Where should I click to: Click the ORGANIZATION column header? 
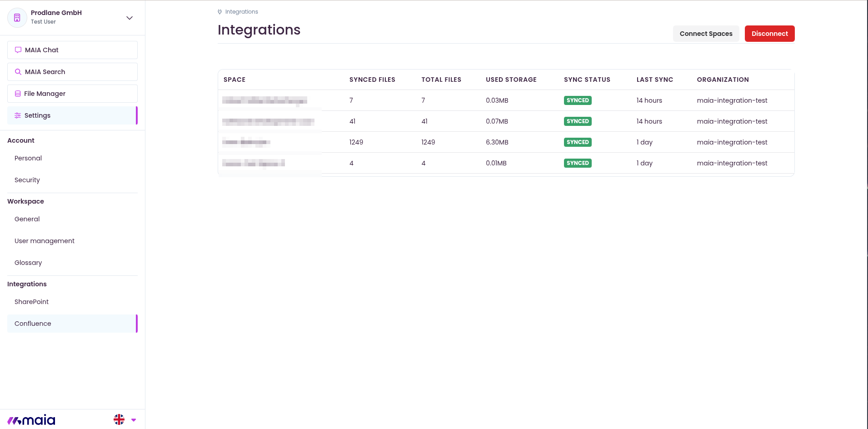click(x=723, y=80)
